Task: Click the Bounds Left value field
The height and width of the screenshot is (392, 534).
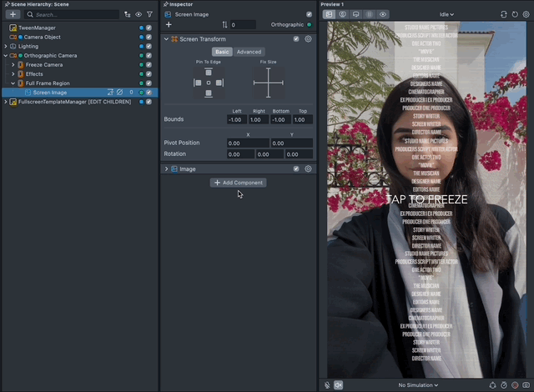Action: (x=237, y=119)
